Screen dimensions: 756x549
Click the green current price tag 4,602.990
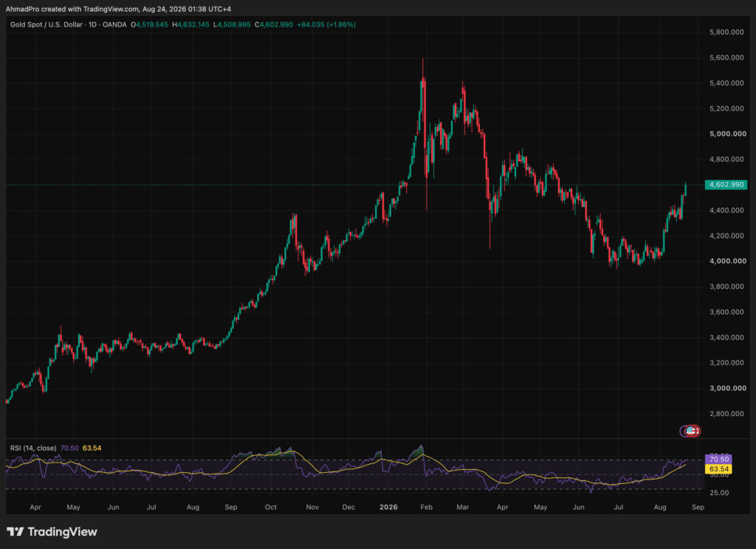(726, 185)
